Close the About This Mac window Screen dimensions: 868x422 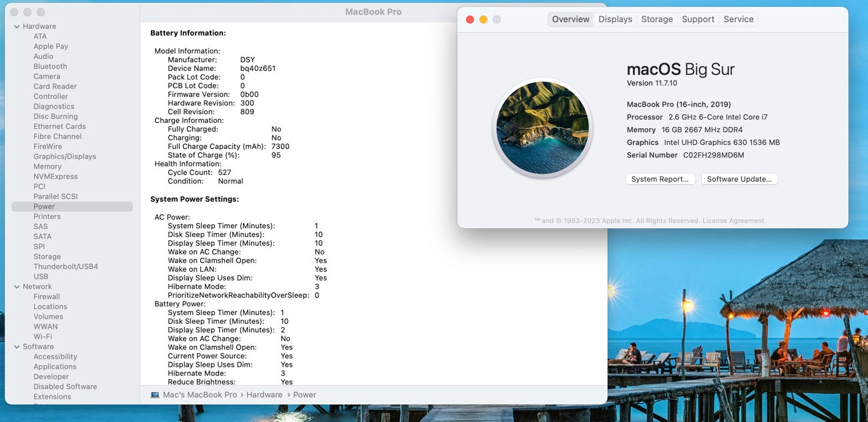tap(470, 19)
